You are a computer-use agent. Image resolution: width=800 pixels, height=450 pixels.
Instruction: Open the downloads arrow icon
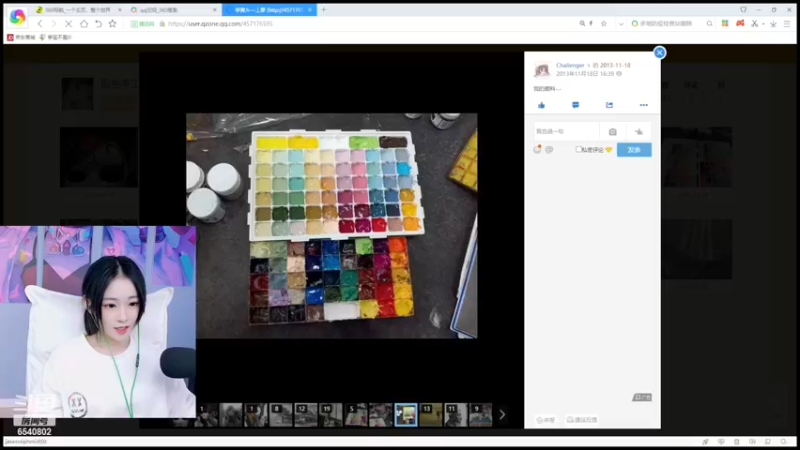[x=773, y=23]
